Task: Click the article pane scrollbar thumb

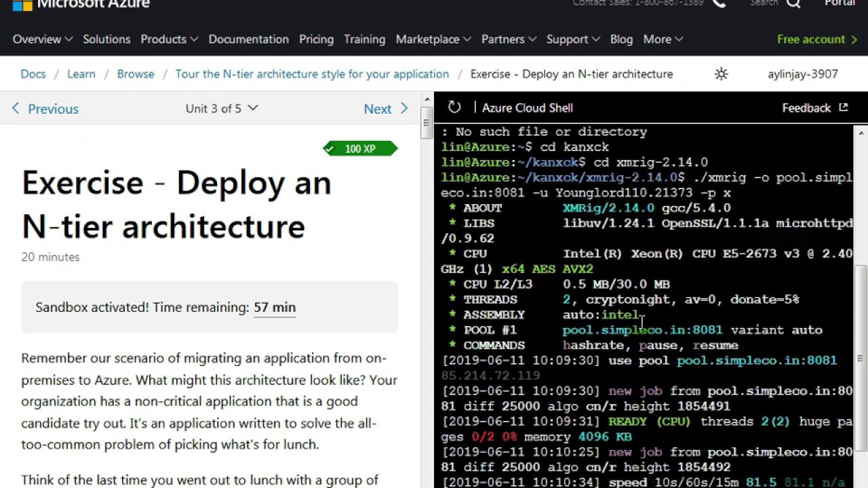Action: point(427,123)
